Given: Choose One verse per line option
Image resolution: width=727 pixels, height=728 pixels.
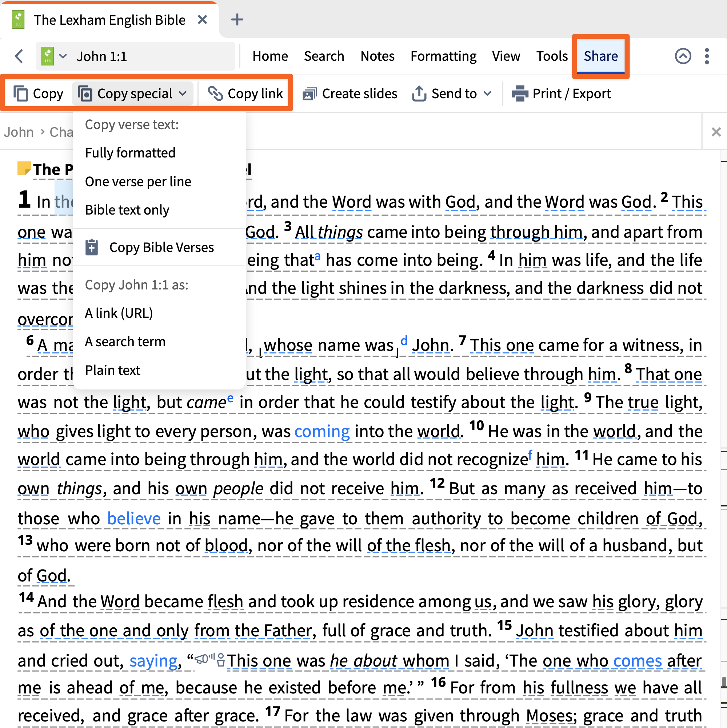Looking at the screenshot, I should pos(138,181).
